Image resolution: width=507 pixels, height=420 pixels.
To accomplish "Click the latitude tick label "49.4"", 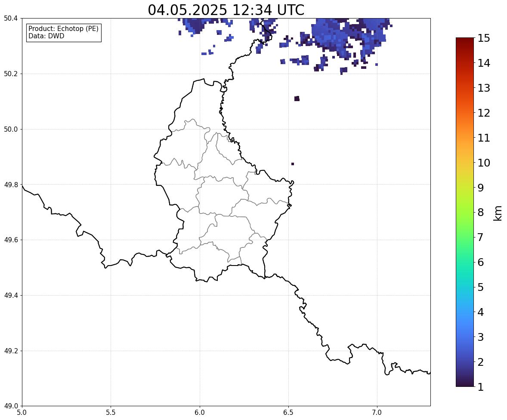I will pos(10,296).
